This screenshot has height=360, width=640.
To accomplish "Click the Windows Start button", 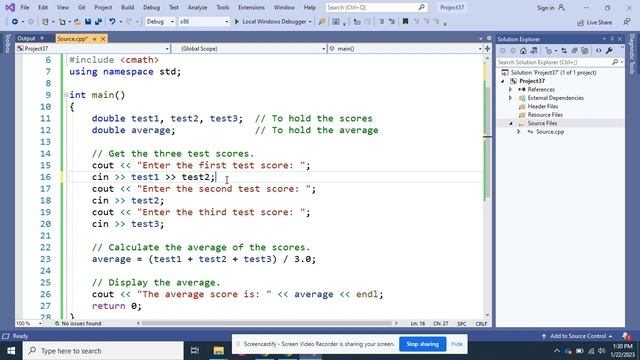I will click(x=11, y=351).
